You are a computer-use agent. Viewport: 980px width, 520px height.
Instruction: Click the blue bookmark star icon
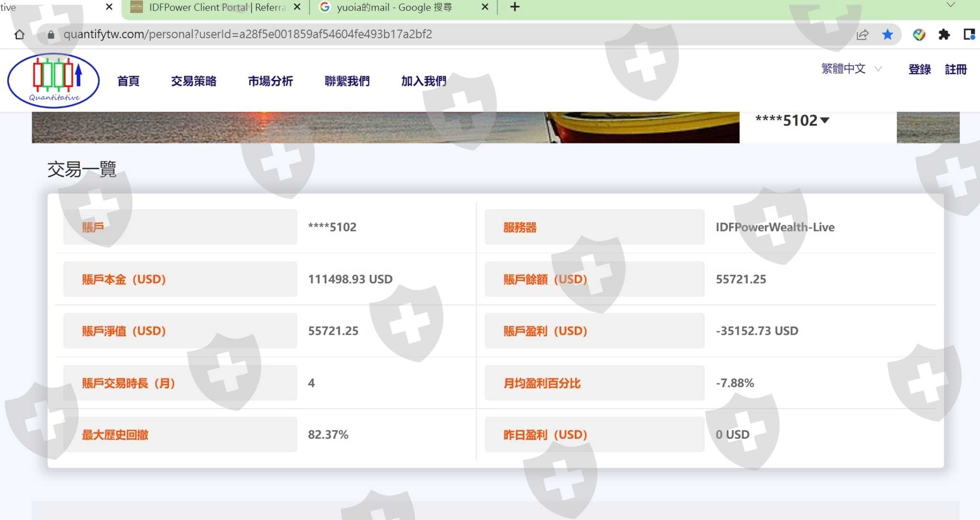coord(888,34)
